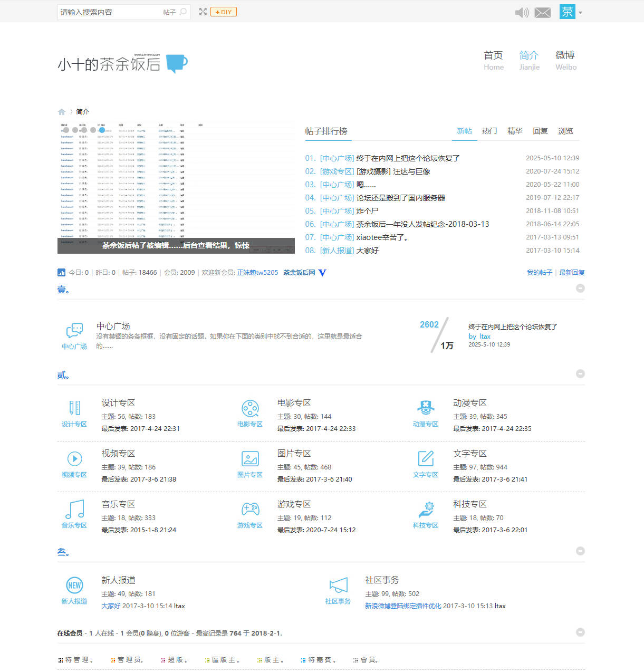Open 设计专区 pencil and ruler icon
This screenshot has height=672, width=644.
(x=74, y=408)
